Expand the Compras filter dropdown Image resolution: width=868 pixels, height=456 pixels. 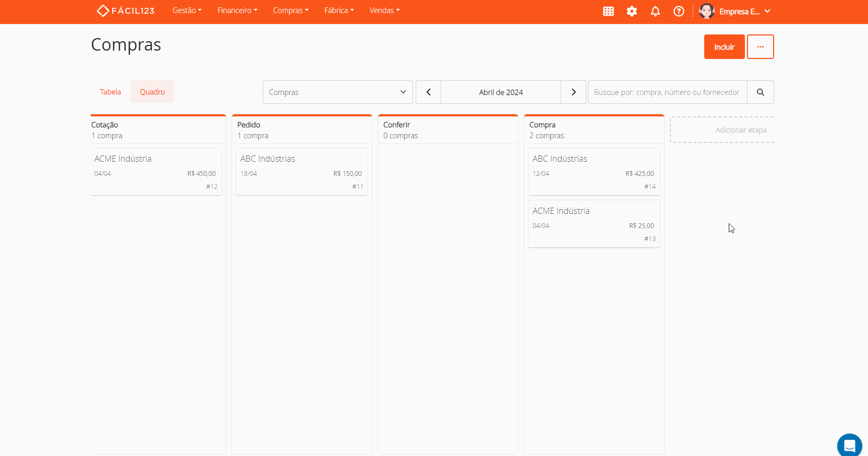pyautogui.click(x=337, y=92)
